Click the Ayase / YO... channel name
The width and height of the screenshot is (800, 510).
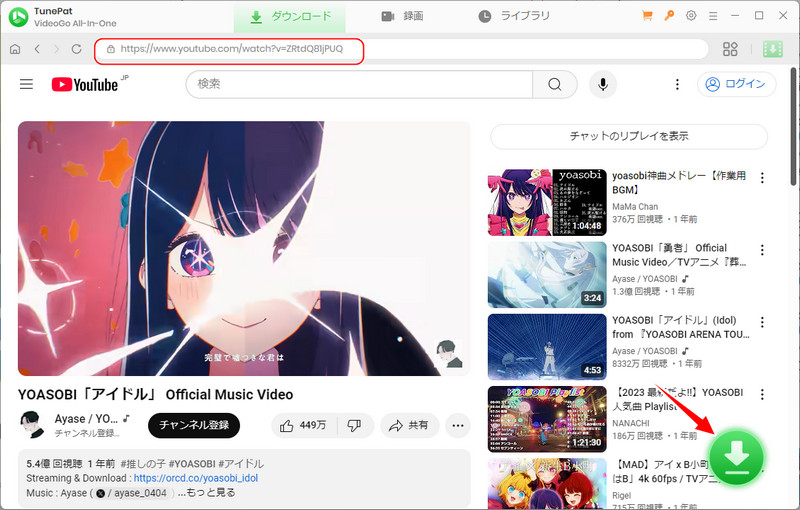pyautogui.click(x=86, y=419)
